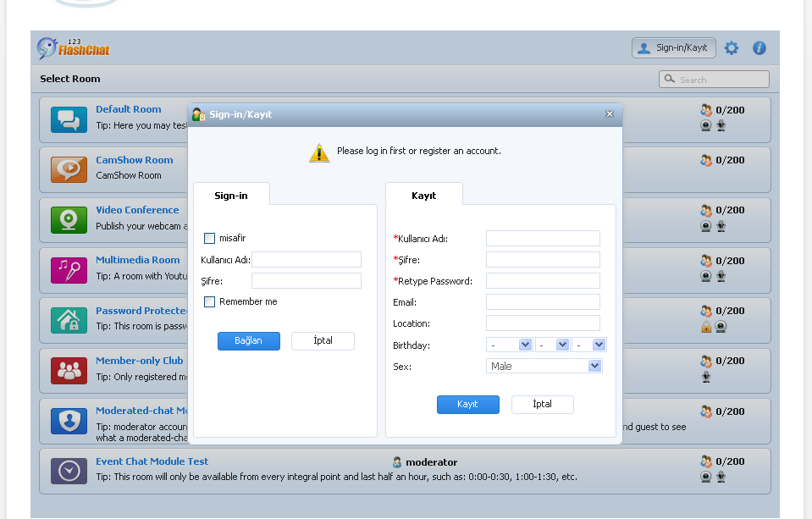Click the microphone icon in Member-only Club row
The height and width of the screenshot is (519, 812).
point(706,377)
